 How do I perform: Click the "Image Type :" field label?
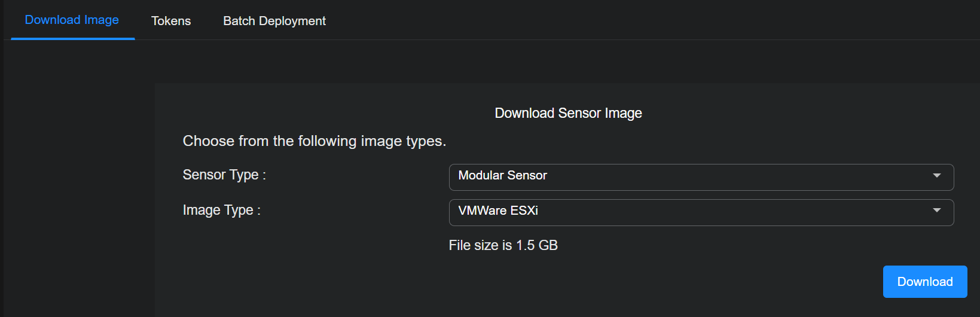click(x=221, y=210)
